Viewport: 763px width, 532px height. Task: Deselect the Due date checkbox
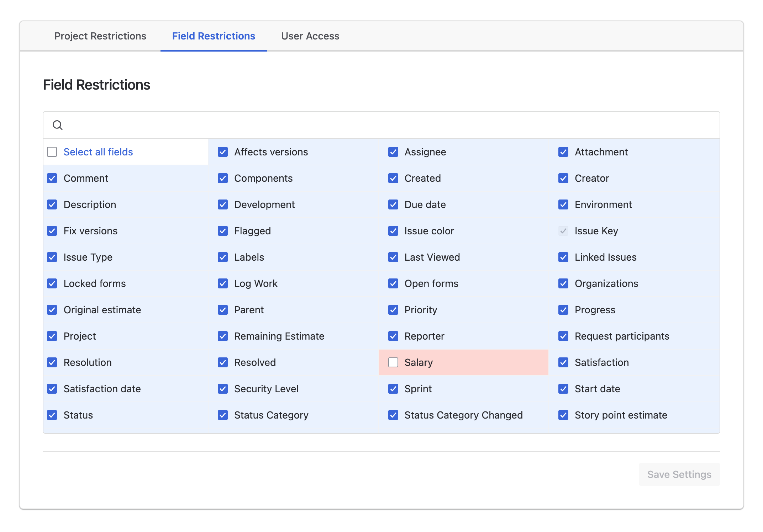tap(393, 204)
